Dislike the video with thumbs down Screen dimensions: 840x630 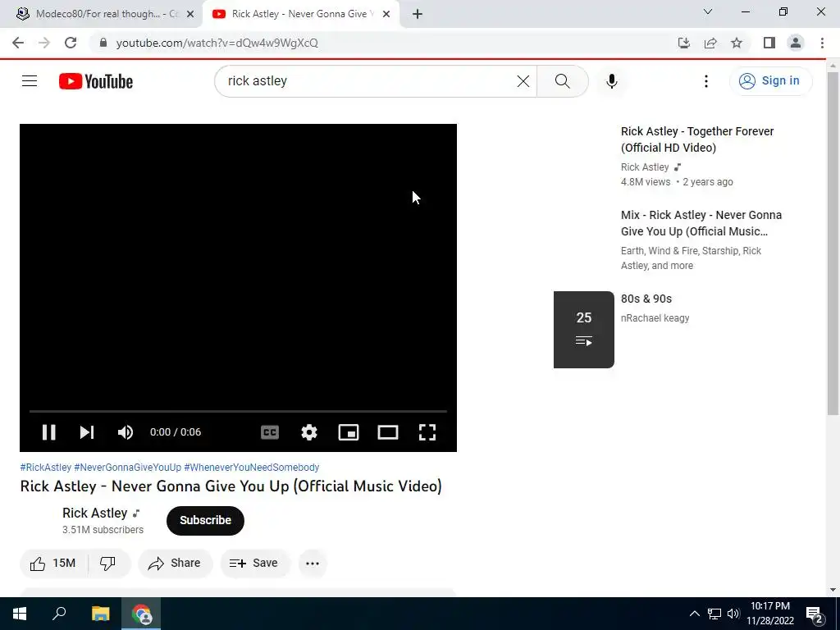coord(107,563)
